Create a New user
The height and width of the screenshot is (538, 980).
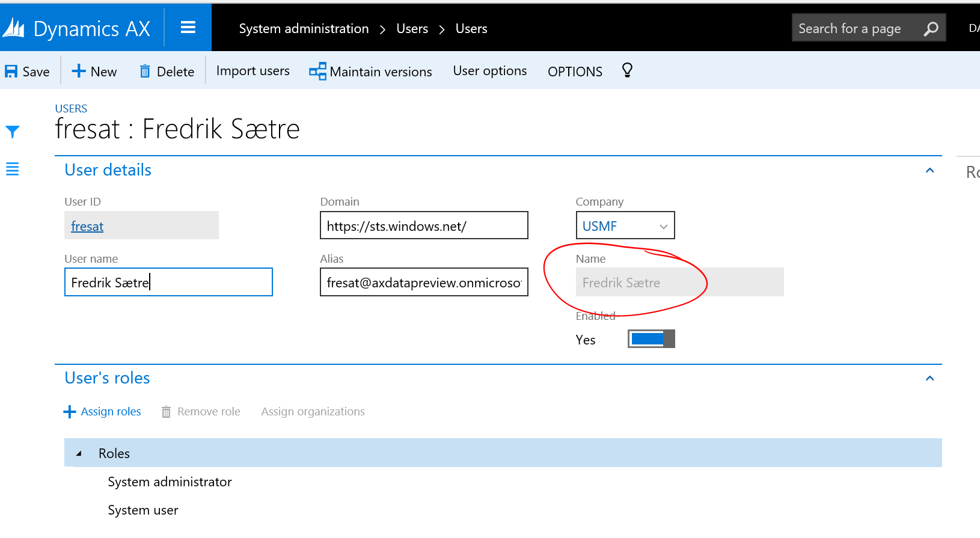click(x=94, y=72)
